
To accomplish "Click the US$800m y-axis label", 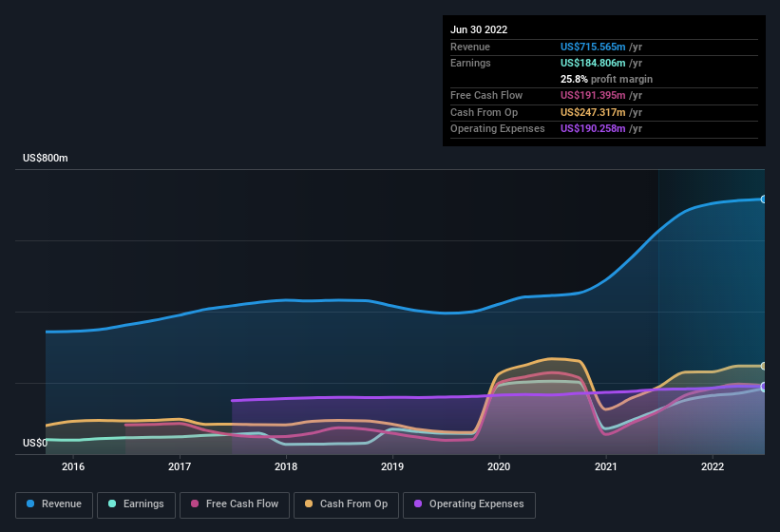I will point(46,158).
